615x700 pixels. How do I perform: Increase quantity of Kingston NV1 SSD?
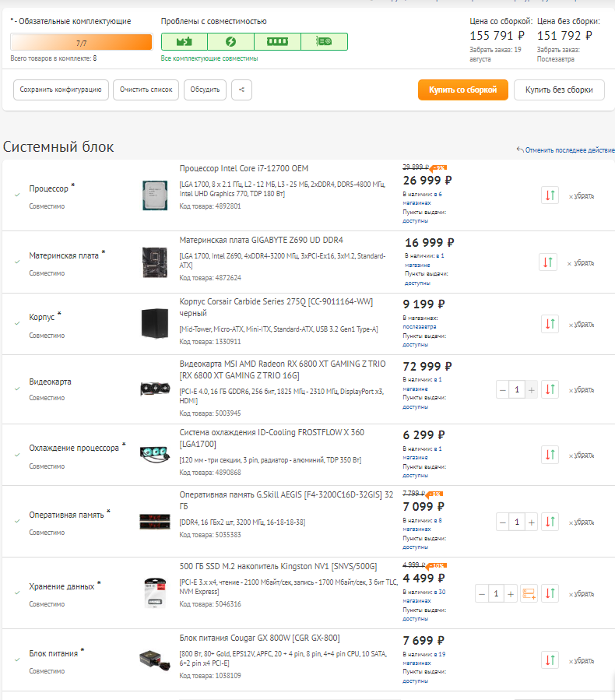click(x=511, y=594)
